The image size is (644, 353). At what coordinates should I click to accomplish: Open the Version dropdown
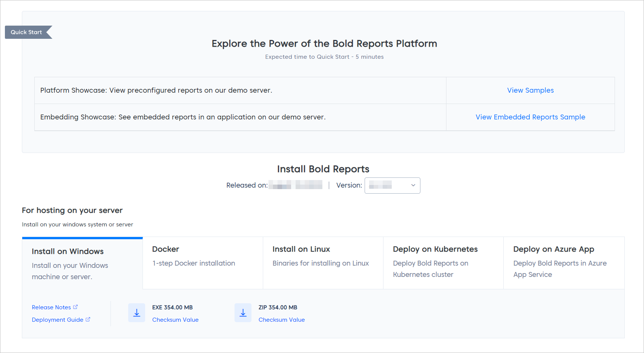click(x=392, y=185)
